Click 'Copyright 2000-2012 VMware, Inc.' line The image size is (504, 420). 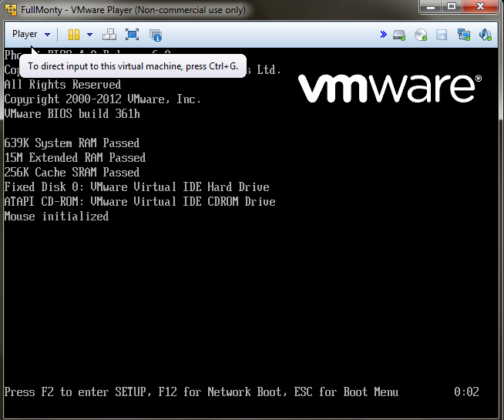click(102, 99)
